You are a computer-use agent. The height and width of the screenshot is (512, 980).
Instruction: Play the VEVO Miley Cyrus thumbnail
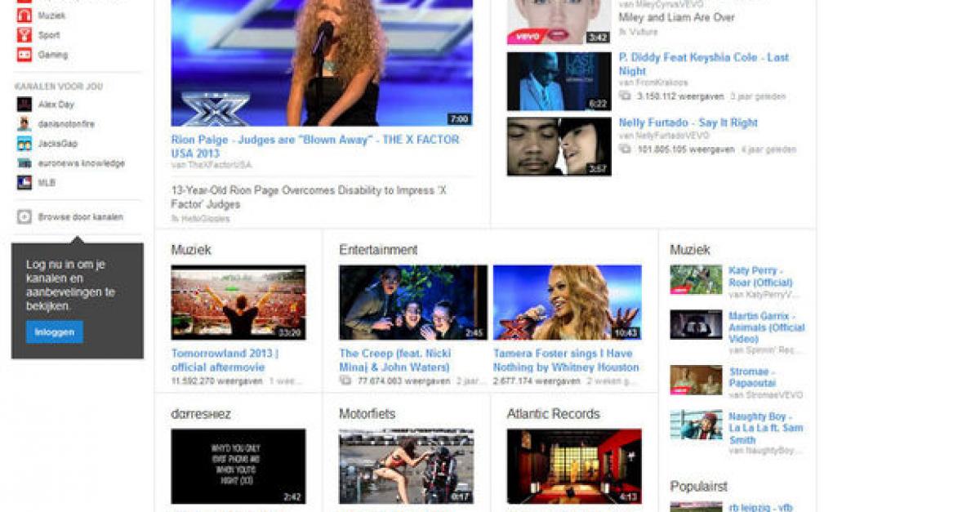[559, 22]
